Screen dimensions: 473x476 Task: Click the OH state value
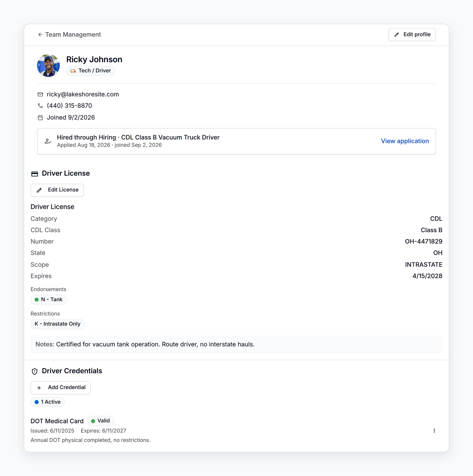438,253
